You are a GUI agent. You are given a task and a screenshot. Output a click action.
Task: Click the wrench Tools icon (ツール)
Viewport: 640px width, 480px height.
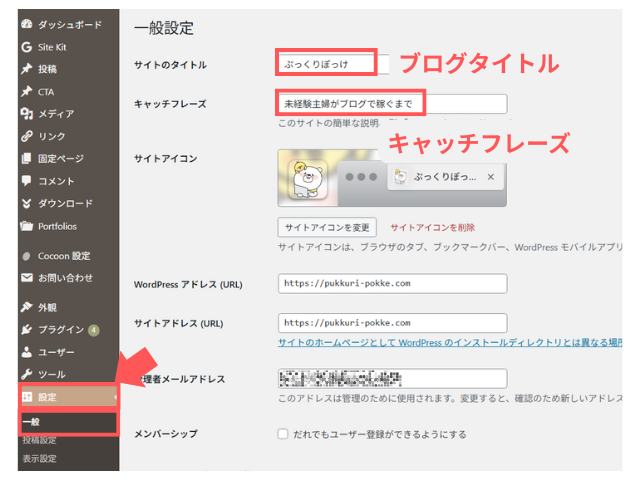tap(26, 374)
